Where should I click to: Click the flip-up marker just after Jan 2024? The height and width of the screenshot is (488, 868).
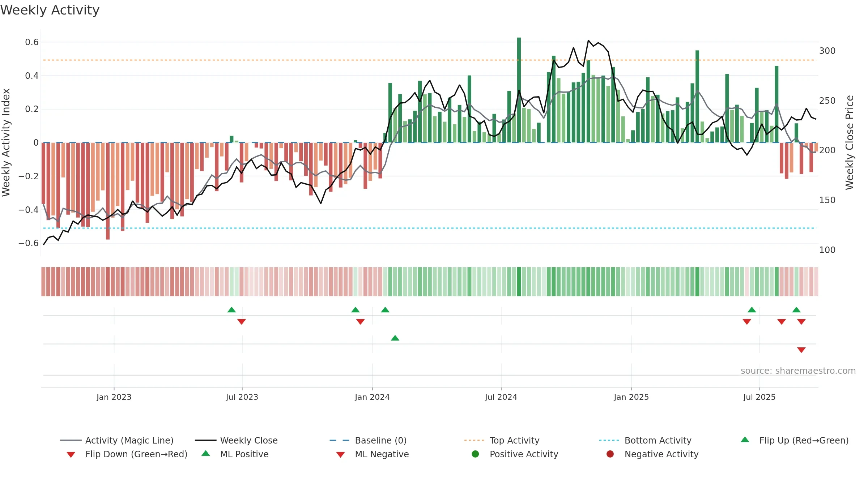(385, 310)
